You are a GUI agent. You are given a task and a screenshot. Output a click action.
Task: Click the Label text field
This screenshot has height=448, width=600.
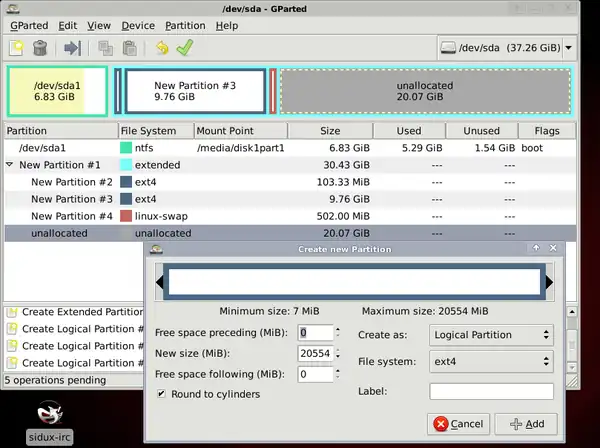point(491,392)
